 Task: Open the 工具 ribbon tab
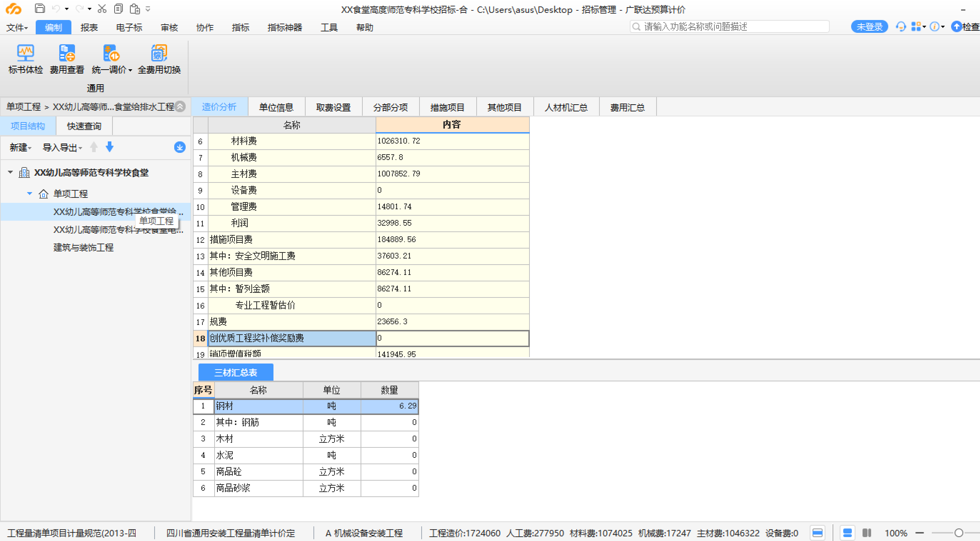click(329, 27)
